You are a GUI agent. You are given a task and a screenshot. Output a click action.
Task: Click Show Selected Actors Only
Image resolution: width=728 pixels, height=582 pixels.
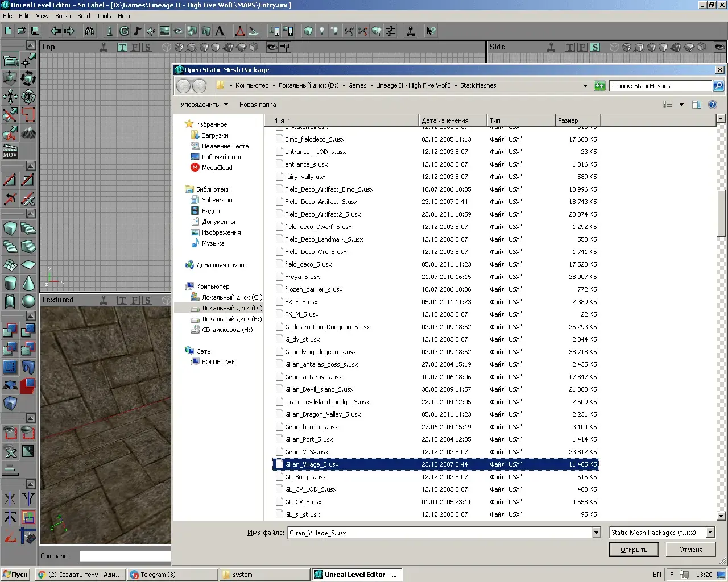click(x=10, y=433)
